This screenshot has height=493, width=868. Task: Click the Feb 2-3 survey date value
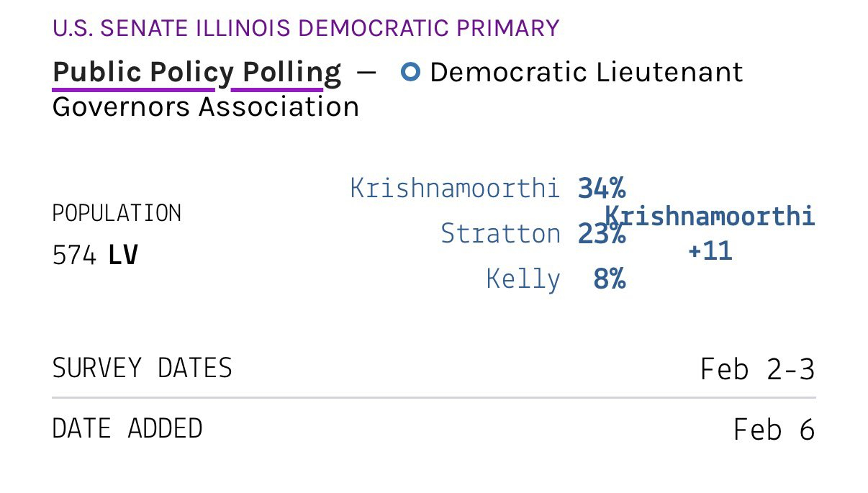click(x=757, y=370)
